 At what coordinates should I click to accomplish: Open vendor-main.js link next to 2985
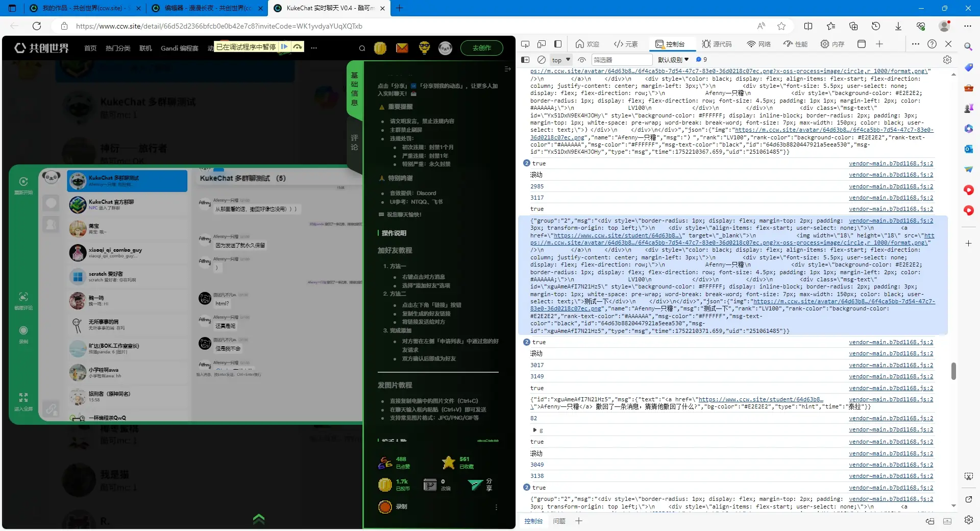891,186
